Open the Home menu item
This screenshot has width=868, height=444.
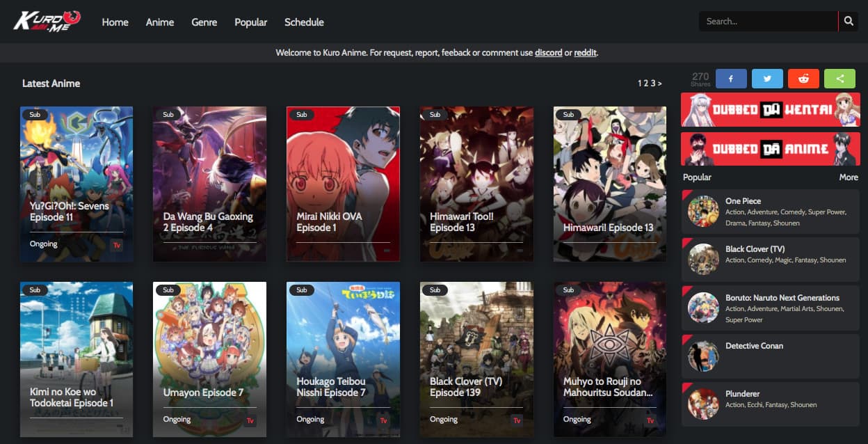[x=115, y=22]
